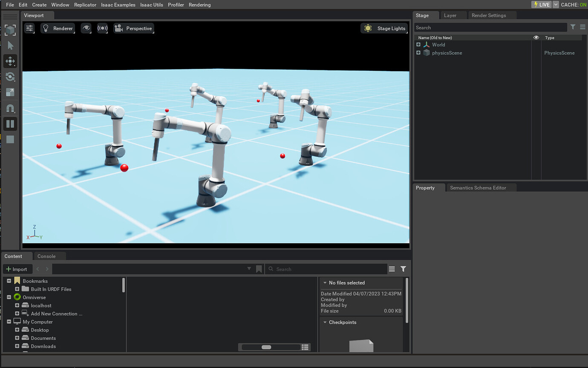This screenshot has width=588, height=368.
Task: Open the viewport render settings icon
Action: pyautogui.click(x=29, y=28)
